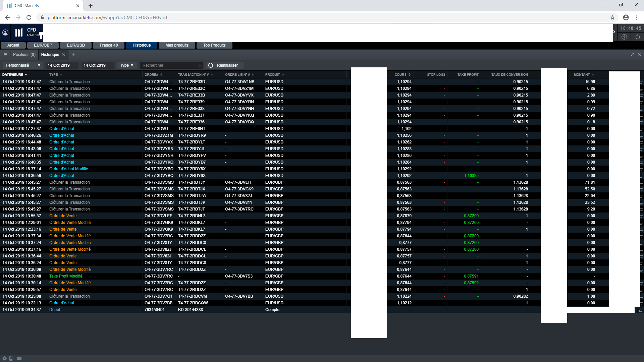Shrink panel with collapse arrows icon
This screenshot has height=362, width=644.
[632, 55]
